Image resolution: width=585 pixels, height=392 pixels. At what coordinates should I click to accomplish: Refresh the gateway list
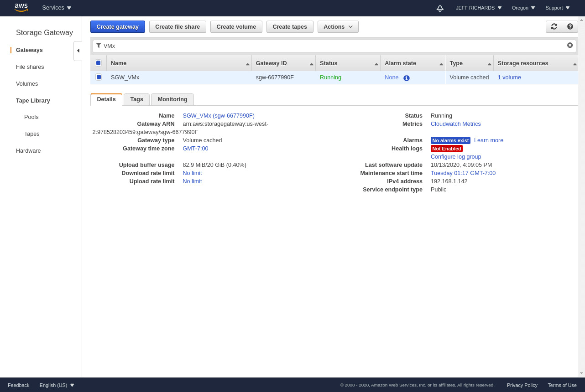(x=554, y=26)
